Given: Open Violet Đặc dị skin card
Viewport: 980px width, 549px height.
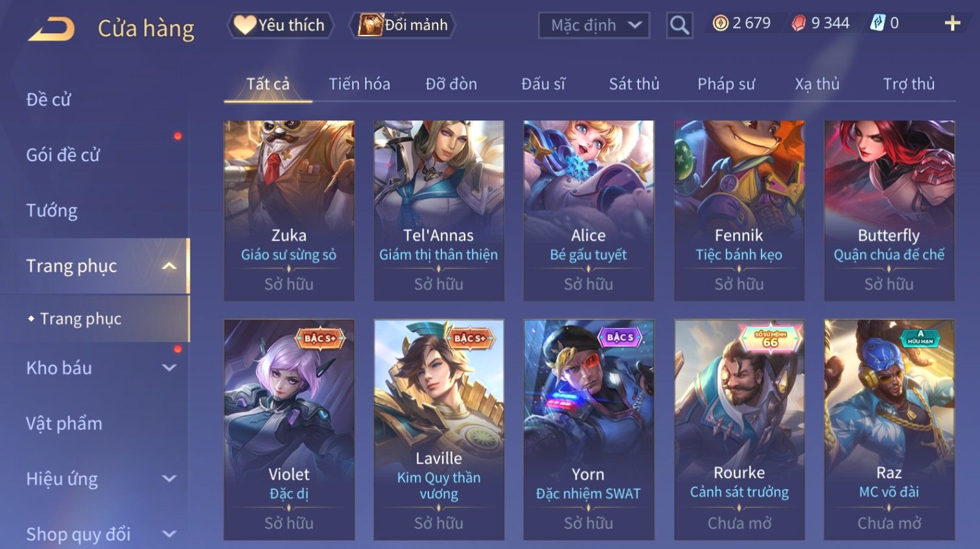Looking at the screenshot, I should click(x=289, y=429).
